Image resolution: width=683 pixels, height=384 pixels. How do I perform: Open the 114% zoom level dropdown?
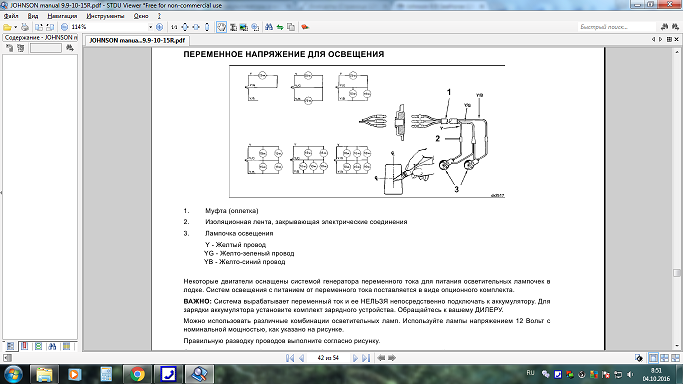coord(151,27)
